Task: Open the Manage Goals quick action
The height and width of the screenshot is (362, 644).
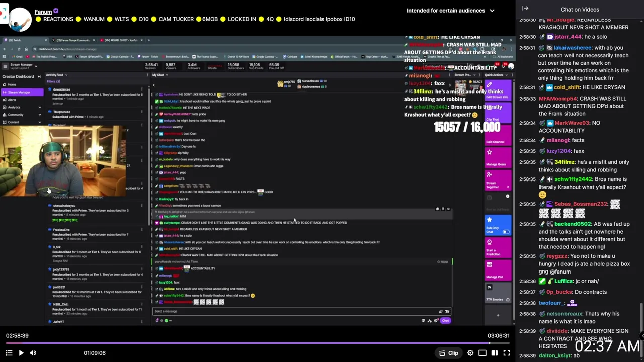Action: 498,158
